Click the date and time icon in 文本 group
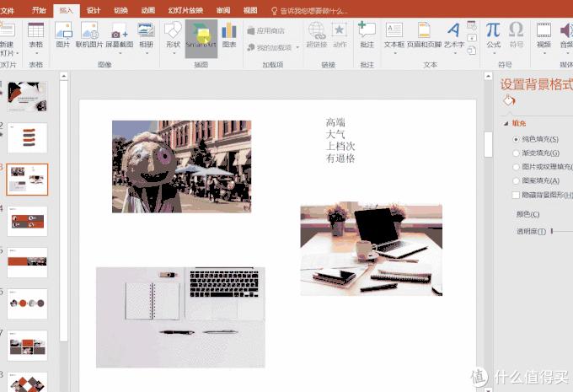The width and height of the screenshot is (573, 392). click(472, 25)
